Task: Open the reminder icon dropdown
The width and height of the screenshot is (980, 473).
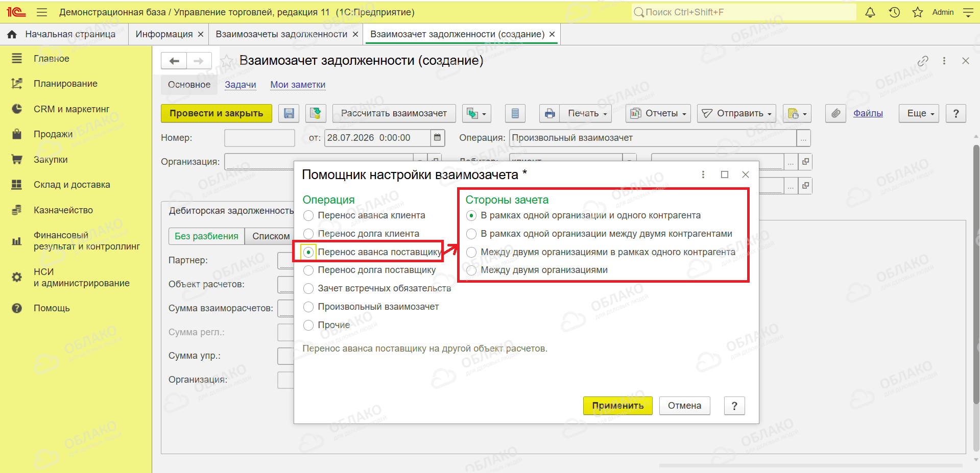Action: (x=797, y=113)
